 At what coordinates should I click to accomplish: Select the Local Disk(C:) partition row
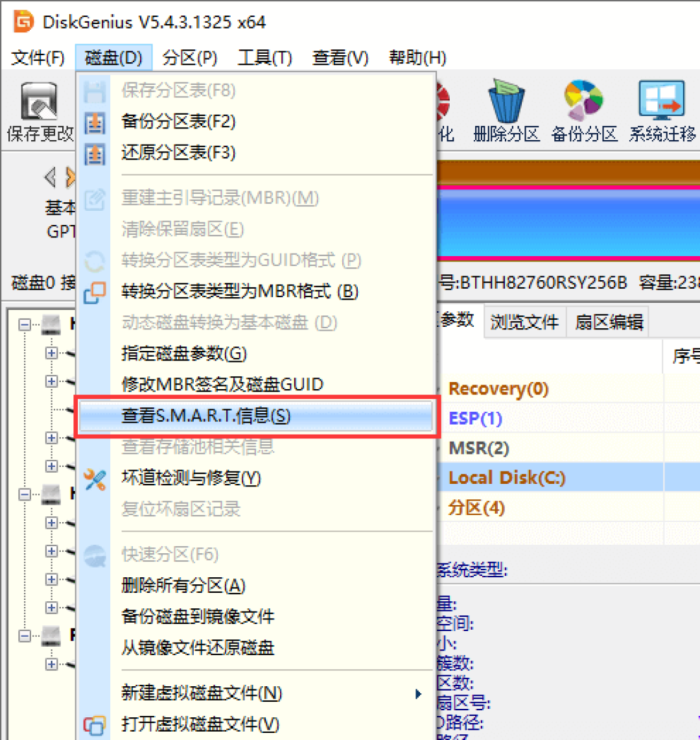[568, 477]
